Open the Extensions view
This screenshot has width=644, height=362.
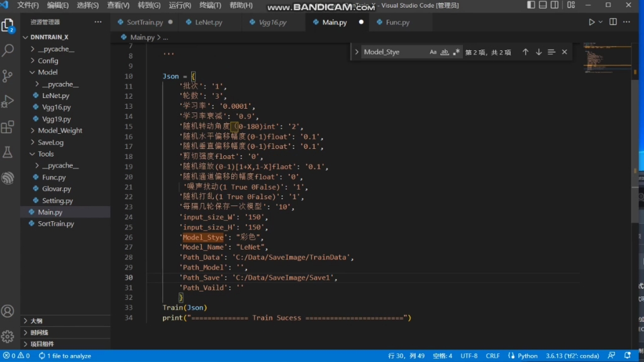(x=8, y=127)
